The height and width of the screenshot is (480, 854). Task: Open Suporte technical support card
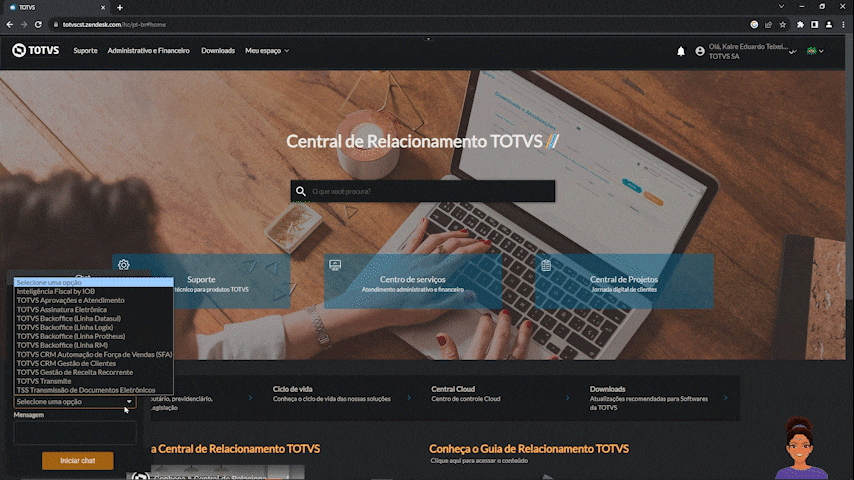202,281
